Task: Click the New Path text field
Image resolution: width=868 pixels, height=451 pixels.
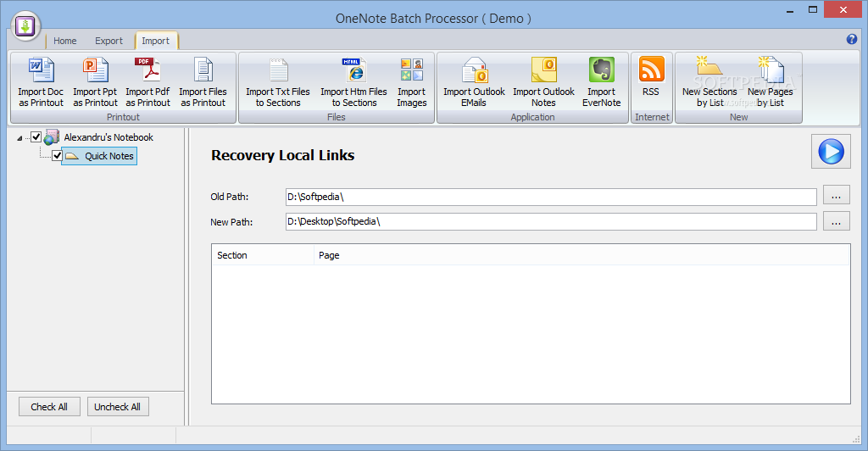Action: click(551, 221)
